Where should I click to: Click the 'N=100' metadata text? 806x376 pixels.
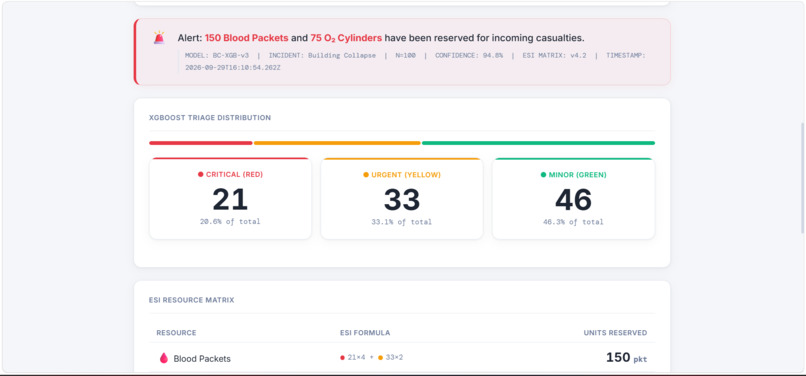pyautogui.click(x=406, y=55)
